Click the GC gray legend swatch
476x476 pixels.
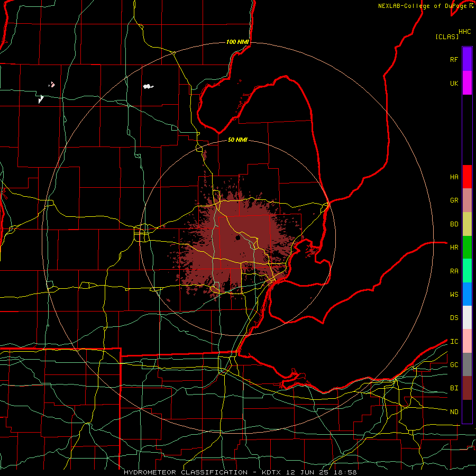[x=467, y=364]
